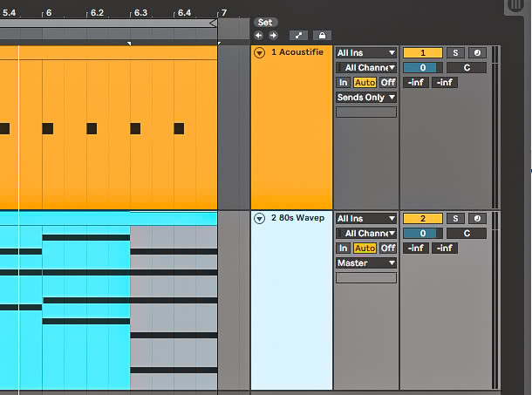Arm the Acoustifie track for recording
The image size is (532, 395).
click(477, 53)
